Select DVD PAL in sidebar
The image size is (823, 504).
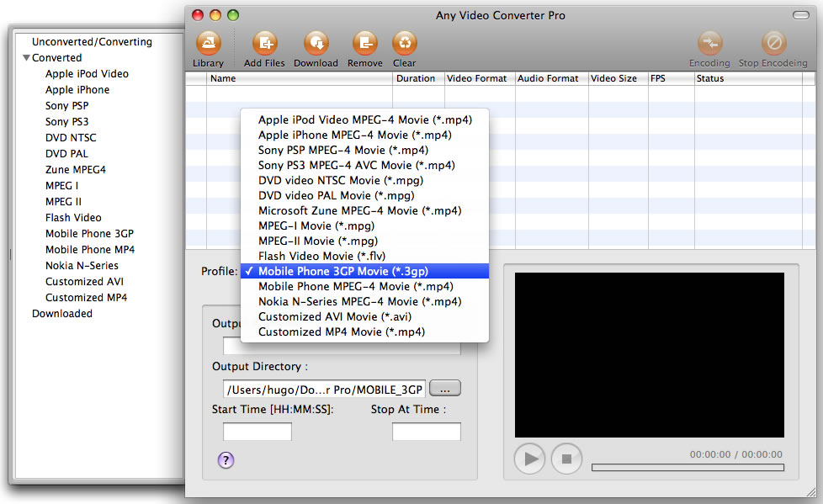66,154
